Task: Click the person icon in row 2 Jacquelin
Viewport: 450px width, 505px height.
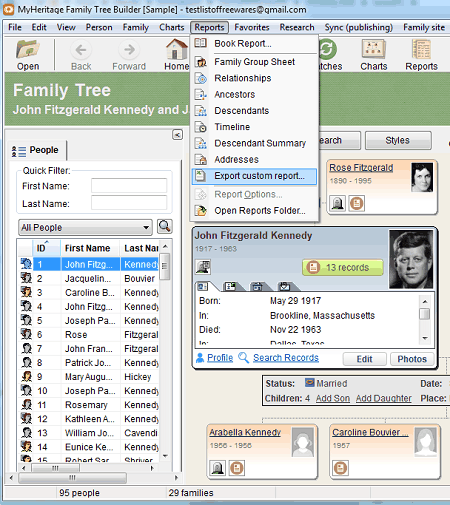Action: click(26, 278)
